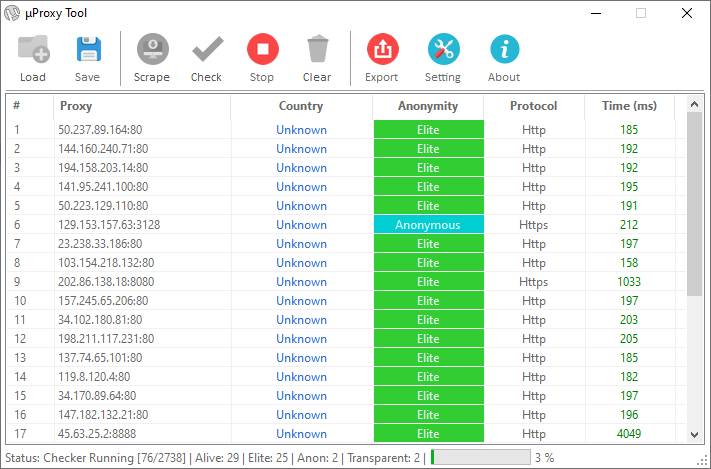Start scraping with the Scrape icon
The image size is (711, 469).
pyautogui.click(x=153, y=49)
